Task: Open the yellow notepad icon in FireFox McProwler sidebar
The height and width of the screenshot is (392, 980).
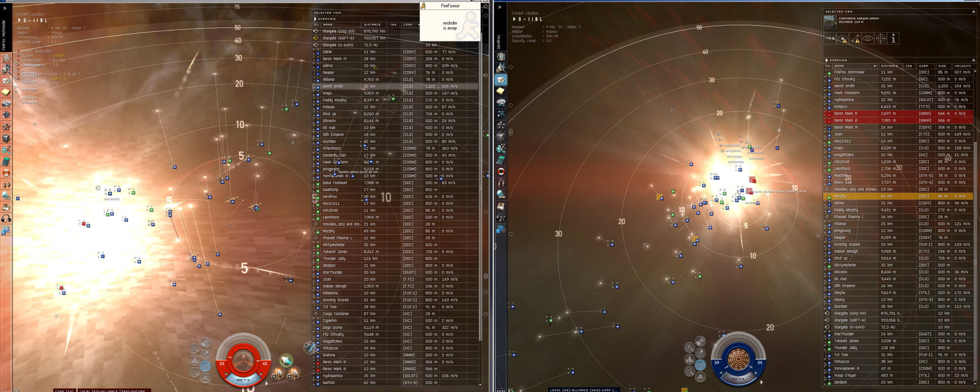Action: (x=6, y=92)
